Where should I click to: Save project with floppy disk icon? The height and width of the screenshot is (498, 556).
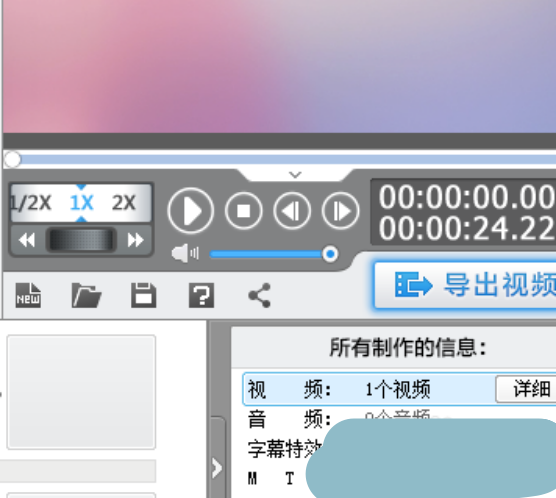pyautogui.click(x=144, y=295)
